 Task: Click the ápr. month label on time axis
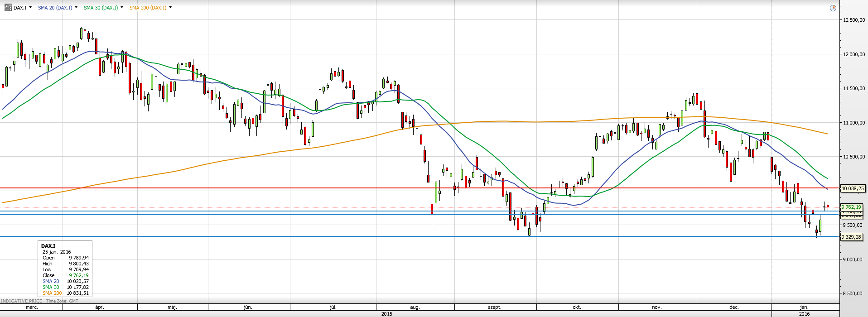100,307
